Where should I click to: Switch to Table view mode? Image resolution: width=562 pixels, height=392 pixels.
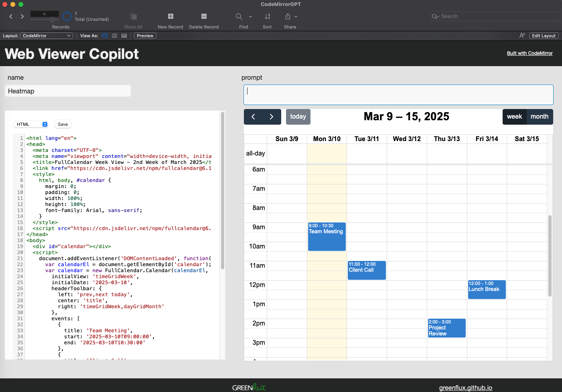[124, 36]
